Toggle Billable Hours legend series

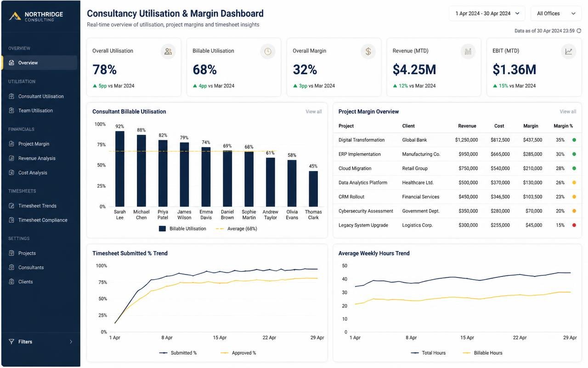click(482, 353)
